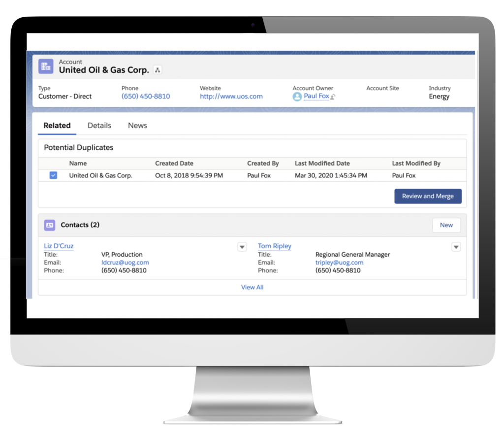Viewport: 504px width, 438px height.
Task: Click the Account building icon
Action: (46, 67)
